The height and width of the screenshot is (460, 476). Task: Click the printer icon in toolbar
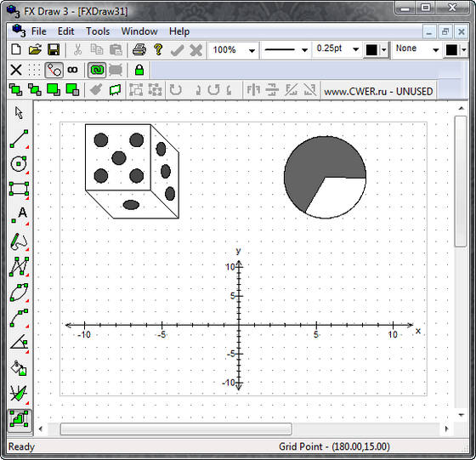pos(139,49)
